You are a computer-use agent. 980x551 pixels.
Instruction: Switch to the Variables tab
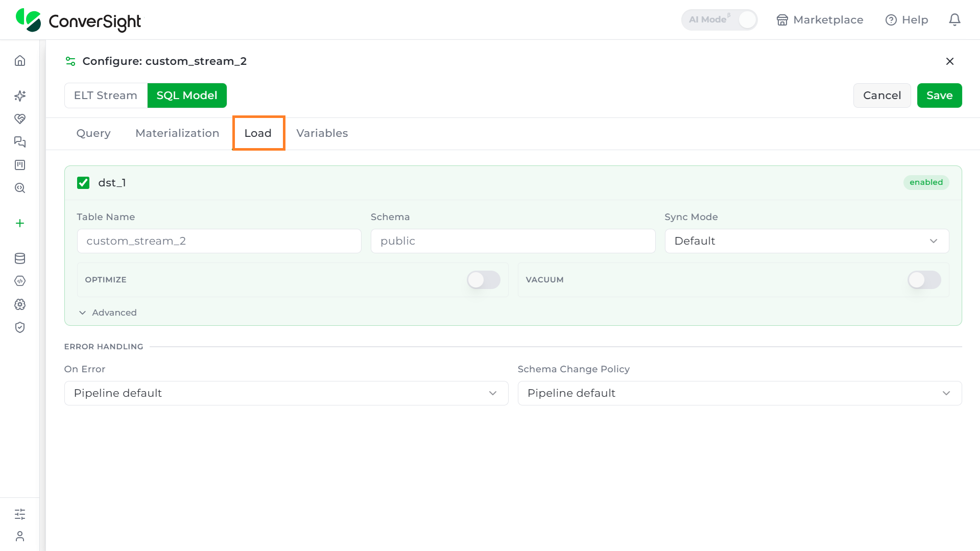coord(322,133)
